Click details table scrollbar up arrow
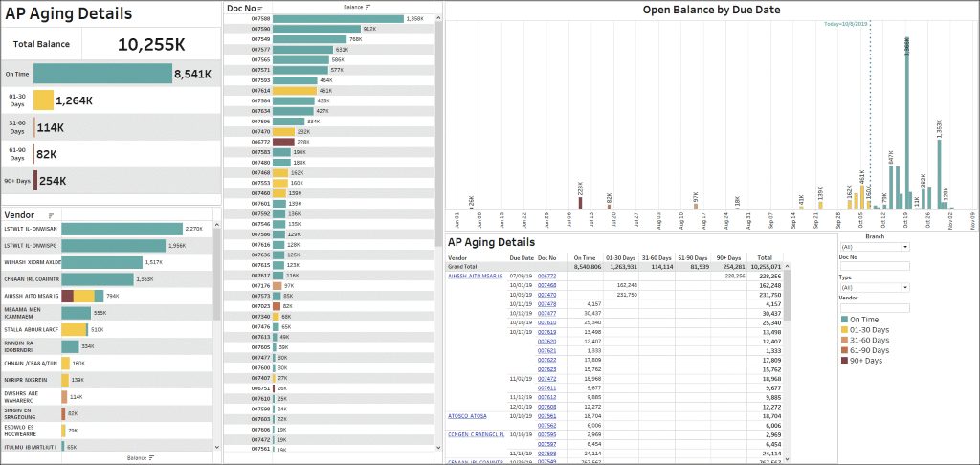 click(x=788, y=266)
